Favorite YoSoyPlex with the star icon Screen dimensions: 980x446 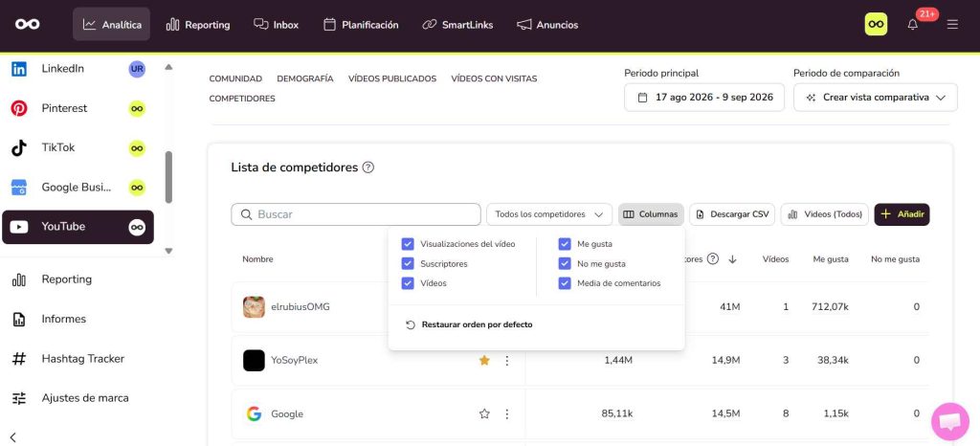[x=483, y=361]
